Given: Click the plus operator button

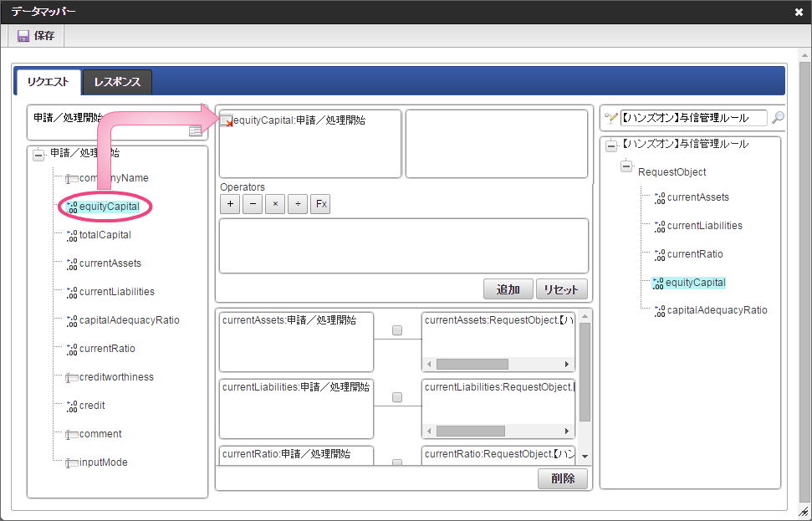Looking at the screenshot, I should click(x=230, y=204).
